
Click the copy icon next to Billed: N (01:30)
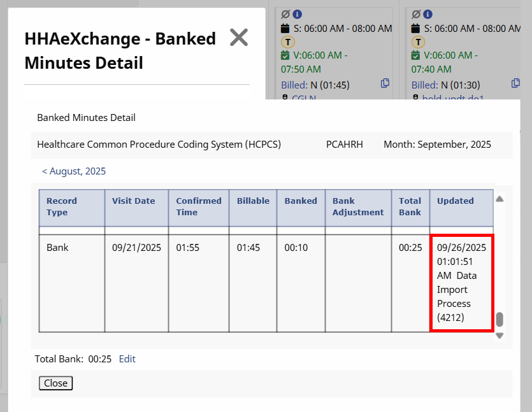515,83
